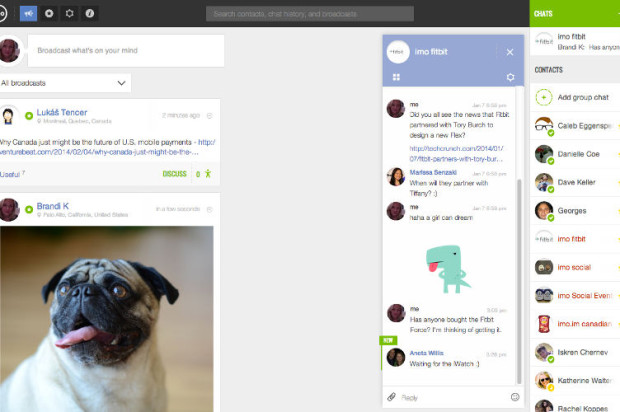Open imo Social Event group in contacts
Viewport: 620px width, 412px height.
point(575,295)
